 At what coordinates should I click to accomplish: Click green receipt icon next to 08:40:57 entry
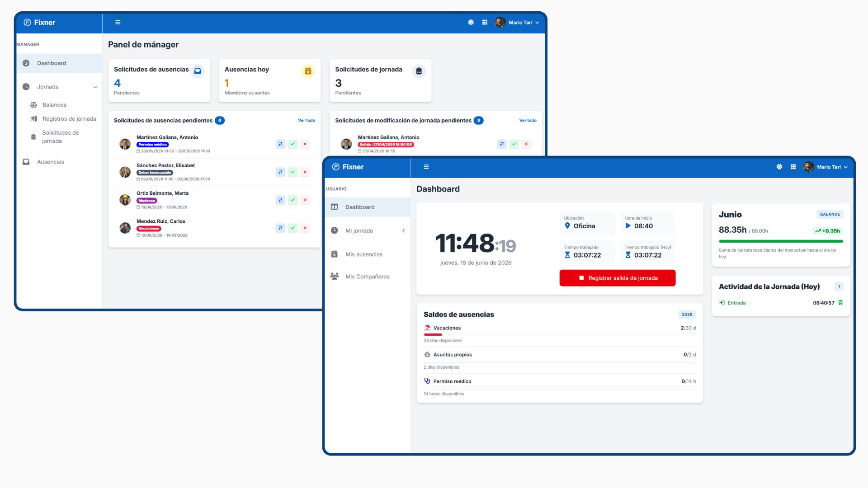tap(840, 303)
